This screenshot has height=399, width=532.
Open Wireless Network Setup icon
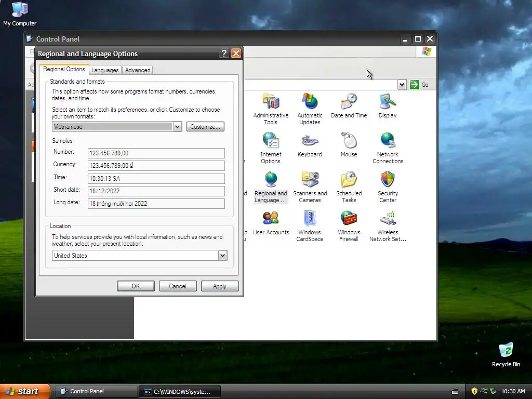point(388,227)
